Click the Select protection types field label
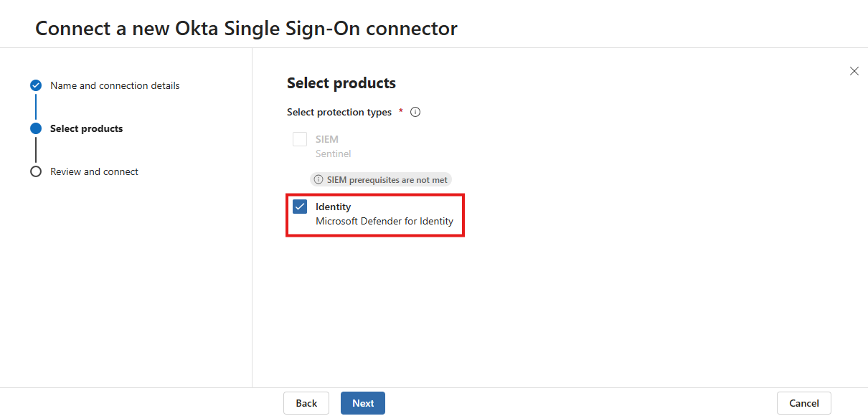This screenshot has height=416, width=868. pyautogui.click(x=339, y=112)
